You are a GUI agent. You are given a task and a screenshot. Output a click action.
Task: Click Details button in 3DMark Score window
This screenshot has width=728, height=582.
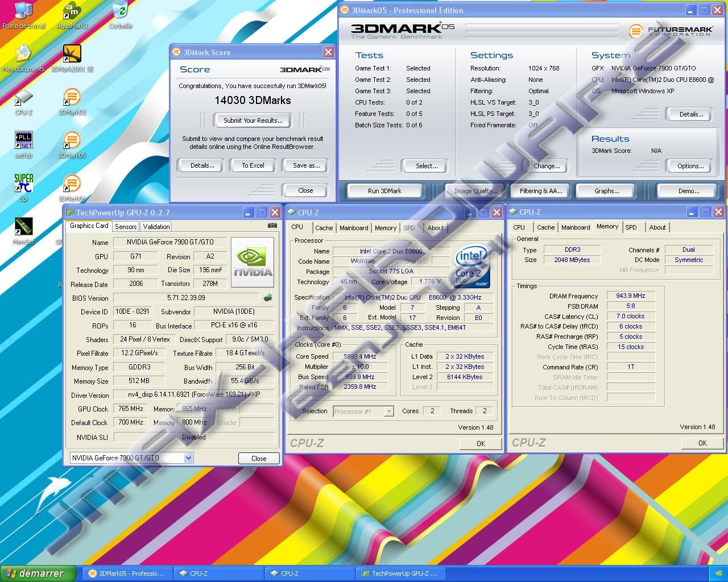[x=202, y=165]
